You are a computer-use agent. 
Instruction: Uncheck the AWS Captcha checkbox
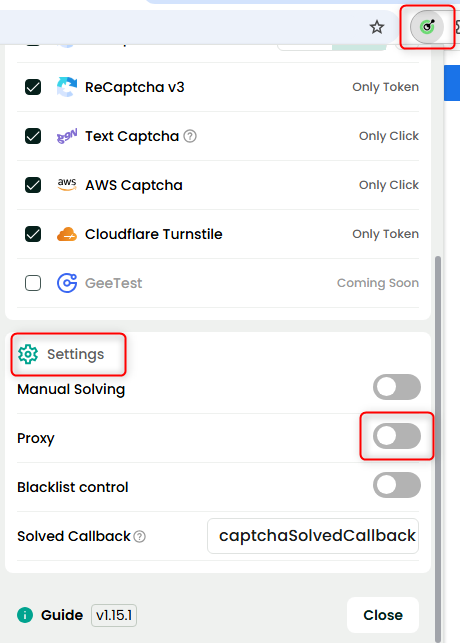pyautogui.click(x=33, y=185)
